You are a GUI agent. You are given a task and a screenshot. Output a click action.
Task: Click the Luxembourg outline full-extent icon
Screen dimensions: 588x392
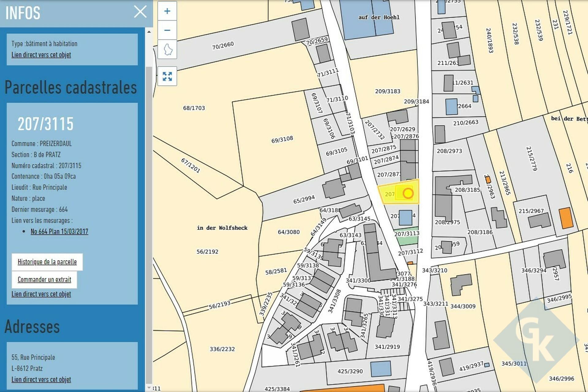click(167, 49)
